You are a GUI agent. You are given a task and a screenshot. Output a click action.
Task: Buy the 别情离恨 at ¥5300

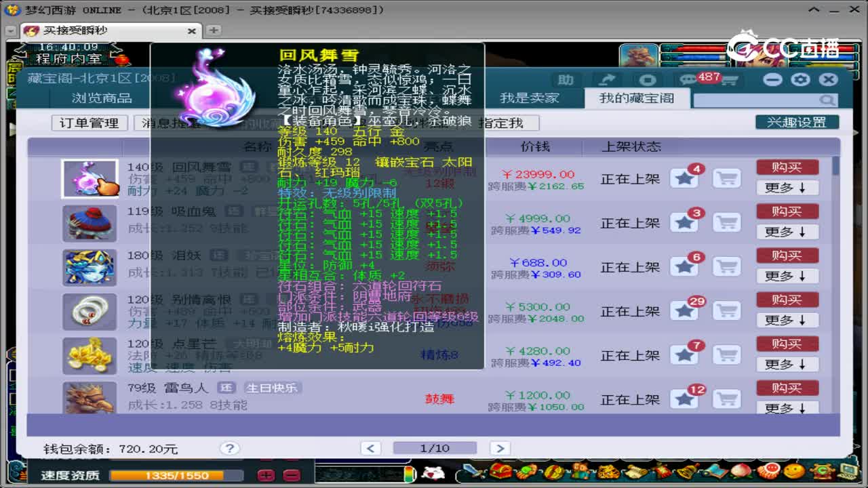click(x=787, y=300)
